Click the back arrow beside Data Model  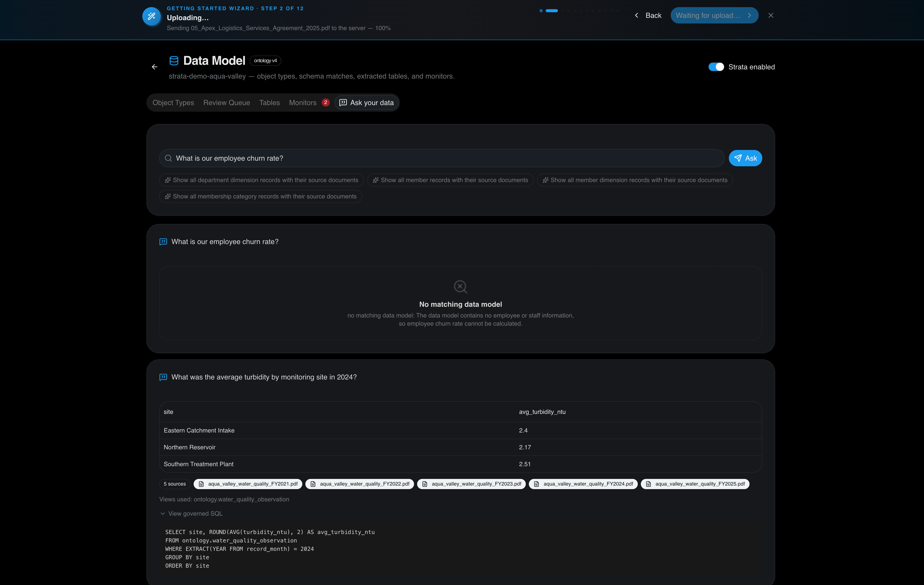[154, 67]
